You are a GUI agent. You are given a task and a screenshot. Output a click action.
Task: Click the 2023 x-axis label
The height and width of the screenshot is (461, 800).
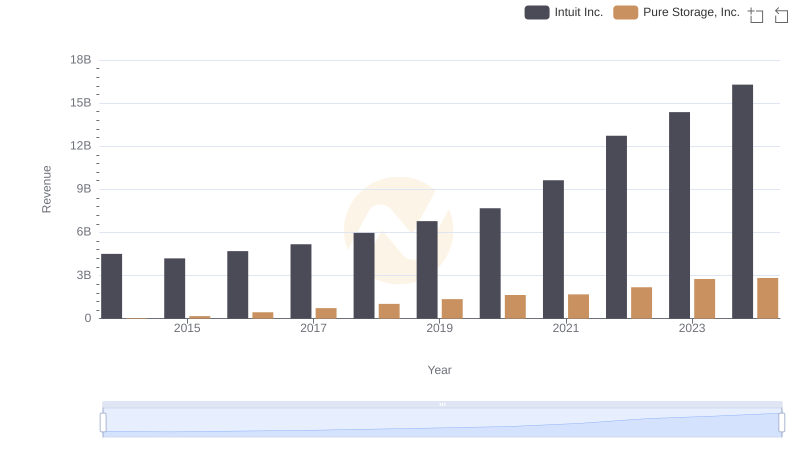point(692,328)
